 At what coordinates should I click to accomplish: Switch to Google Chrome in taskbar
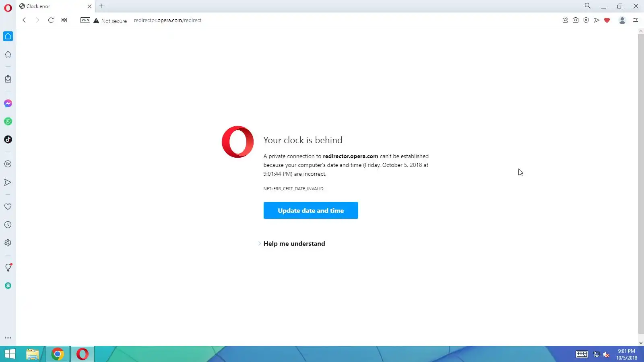[x=58, y=354]
